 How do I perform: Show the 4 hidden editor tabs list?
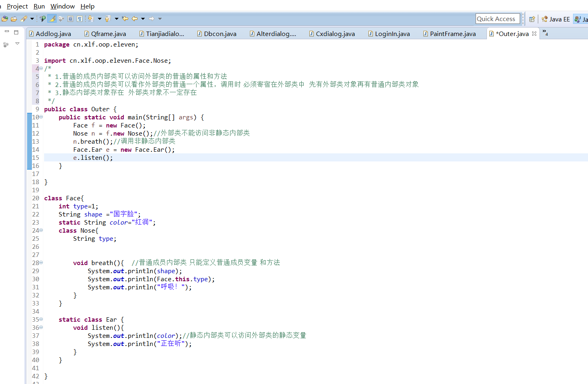pyautogui.click(x=545, y=32)
